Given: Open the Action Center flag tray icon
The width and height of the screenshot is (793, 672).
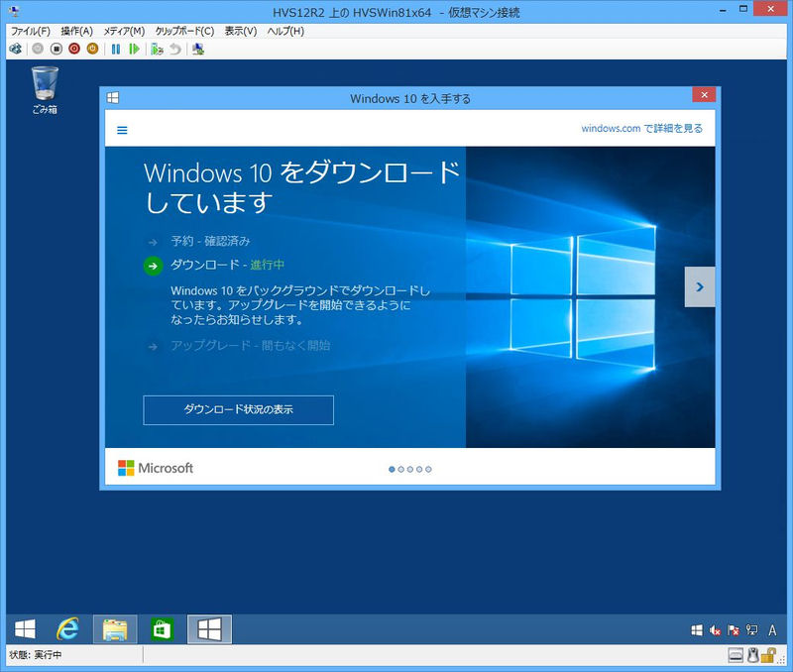Looking at the screenshot, I should point(733,630).
